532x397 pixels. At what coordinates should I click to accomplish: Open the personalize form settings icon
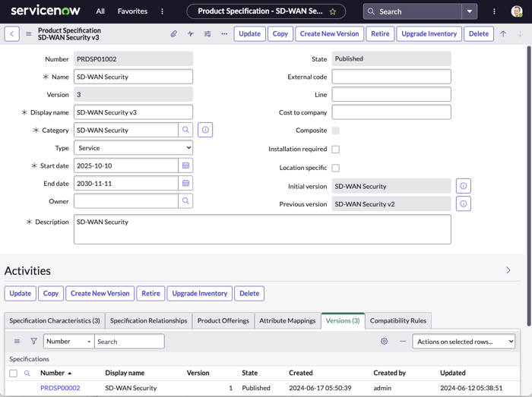click(x=207, y=34)
